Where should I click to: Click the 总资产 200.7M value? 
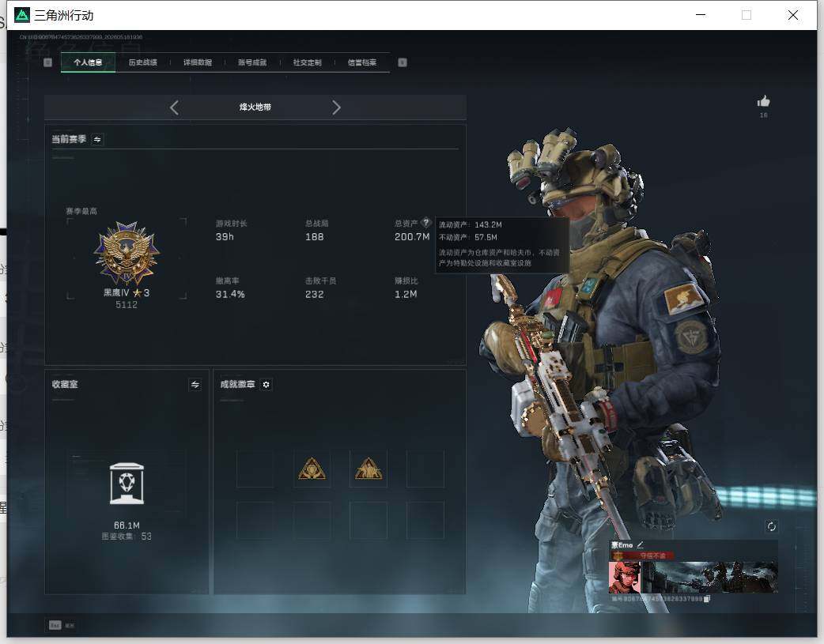[x=412, y=237]
